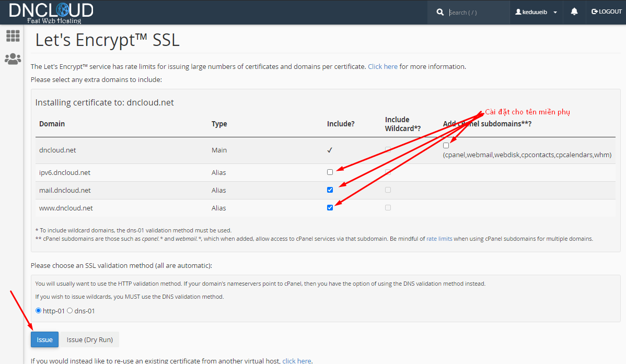
Task: Click the Domain column header
Action: 52,124
